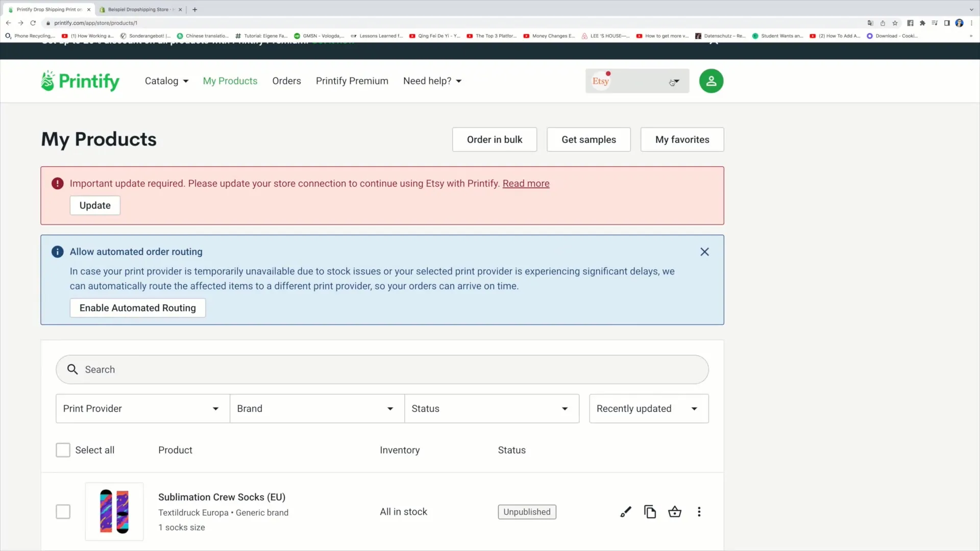Toggle the Select all checkbox
This screenshot has height=551, width=980.
click(63, 449)
